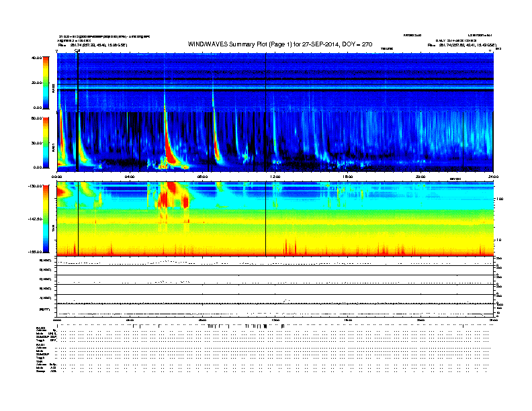Screen dimensions: 532x411
Task: Select the TNR spectrogram panel
Action: click(275, 219)
